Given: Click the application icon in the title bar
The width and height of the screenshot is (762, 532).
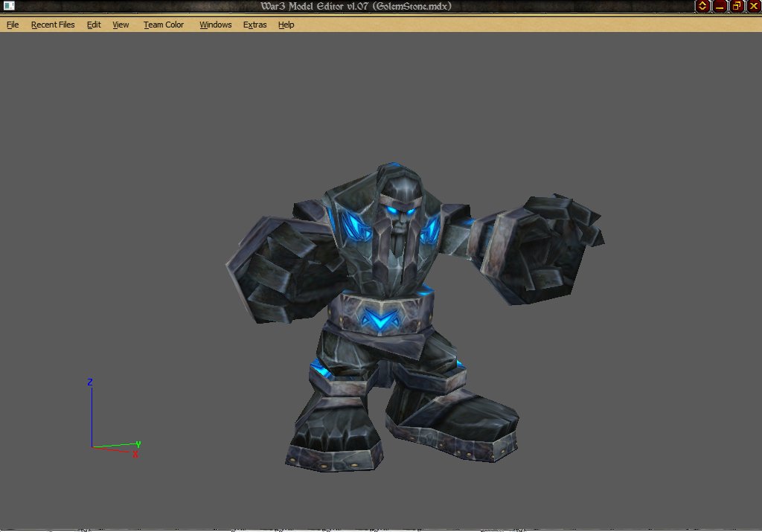Looking at the screenshot, I should pyautogui.click(x=9, y=6).
